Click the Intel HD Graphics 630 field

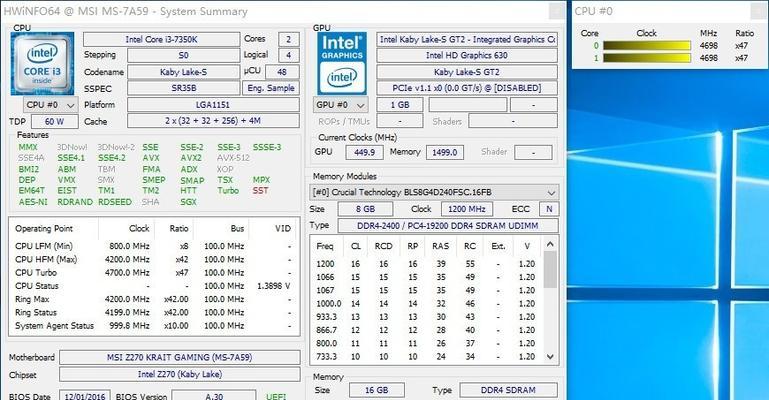click(x=467, y=55)
